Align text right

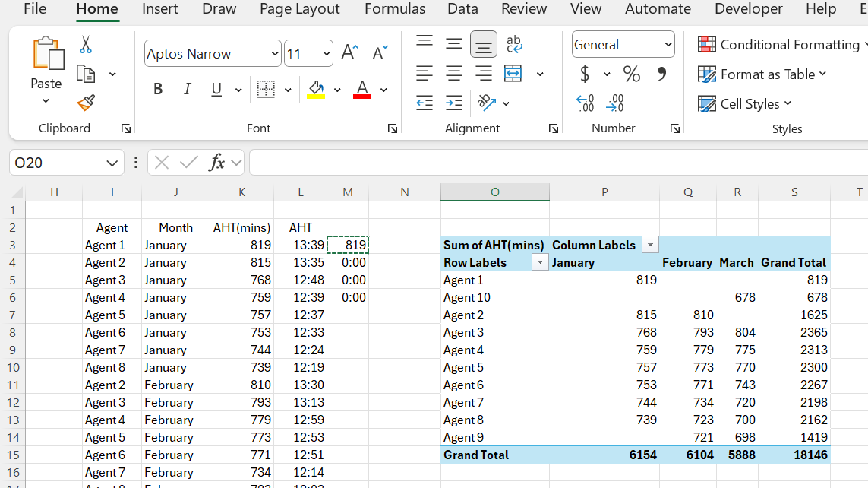tap(483, 73)
